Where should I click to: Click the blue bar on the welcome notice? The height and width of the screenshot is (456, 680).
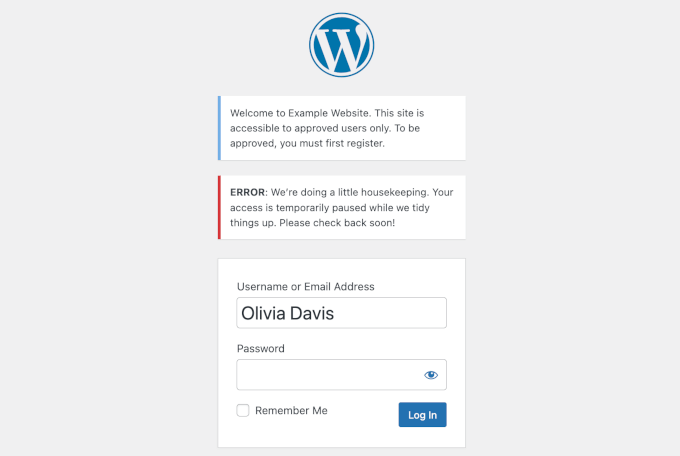219,128
